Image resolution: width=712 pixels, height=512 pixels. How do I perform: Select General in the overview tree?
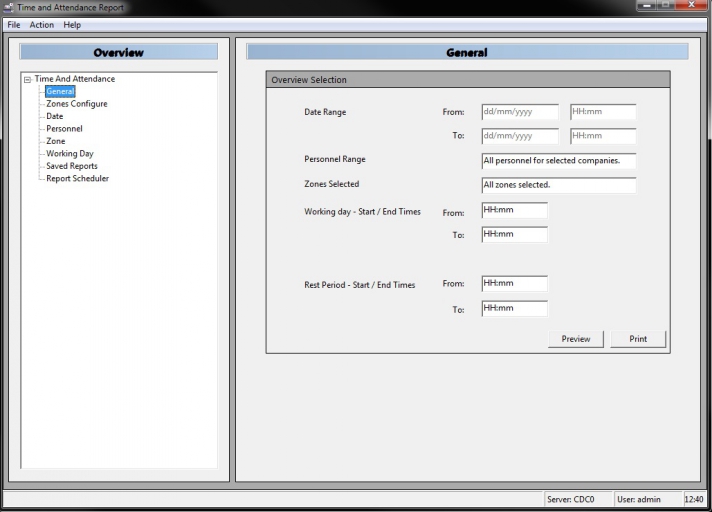pyautogui.click(x=60, y=91)
